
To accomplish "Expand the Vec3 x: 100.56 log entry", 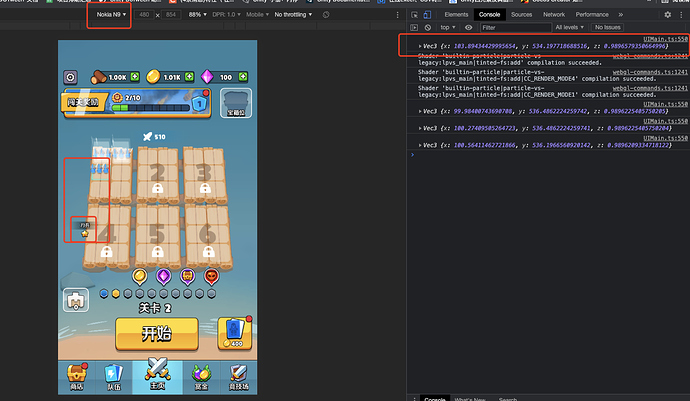I will tap(420, 145).
